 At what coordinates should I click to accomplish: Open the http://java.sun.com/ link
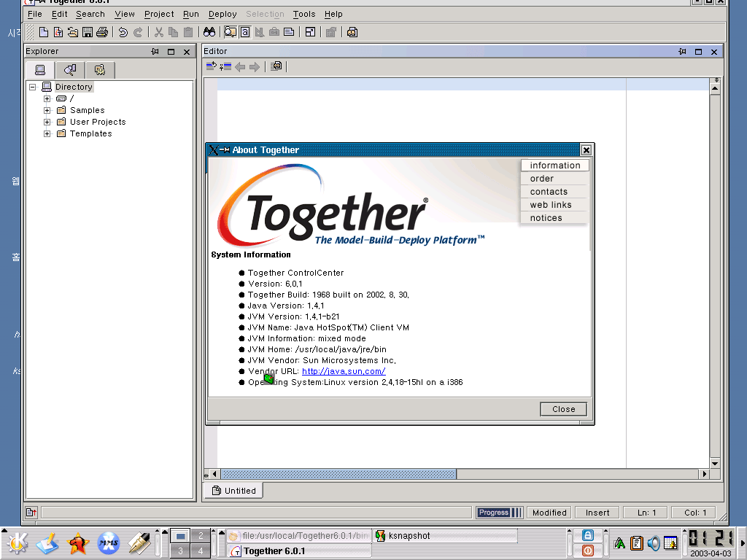point(344,371)
